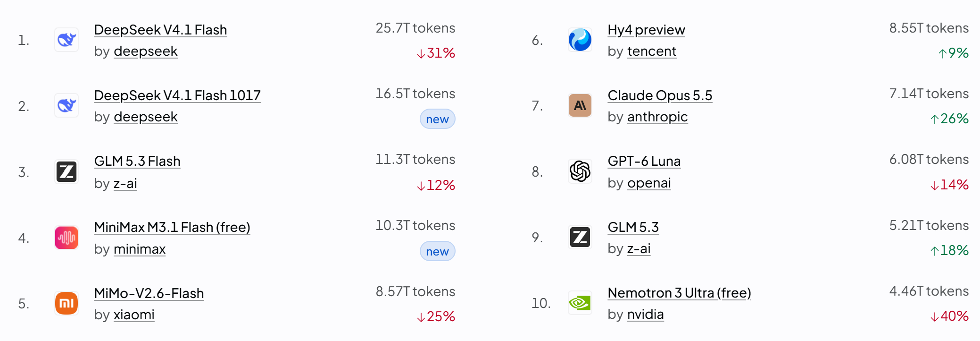This screenshot has height=341, width=980.
Task: Click the orange Xiaomi MI logo
Action: coord(66,303)
